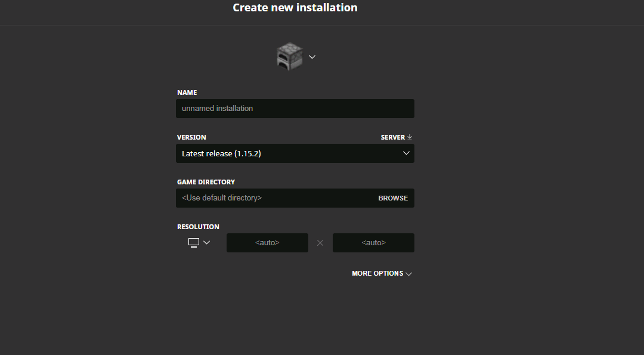This screenshot has height=355, width=644.
Task: Open the icon chooser chevron beside furnace
Action: click(x=312, y=57)
